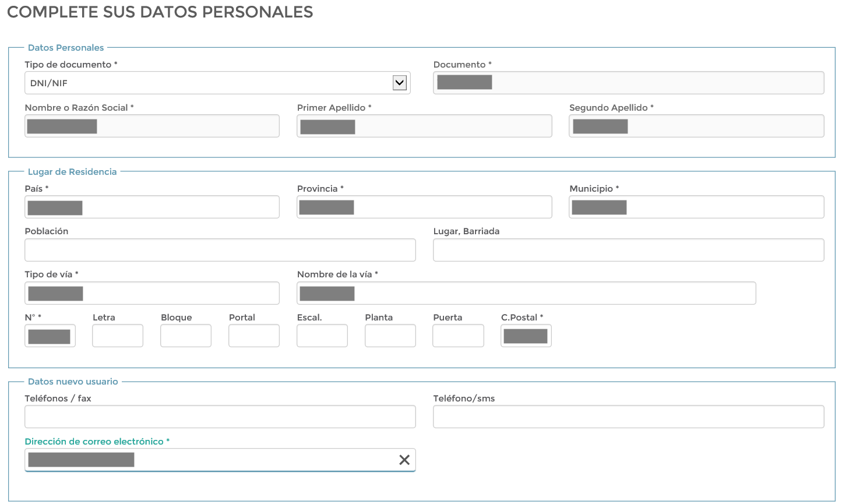Click the Portal input box
Screen dimensions: 842x504
254,336
